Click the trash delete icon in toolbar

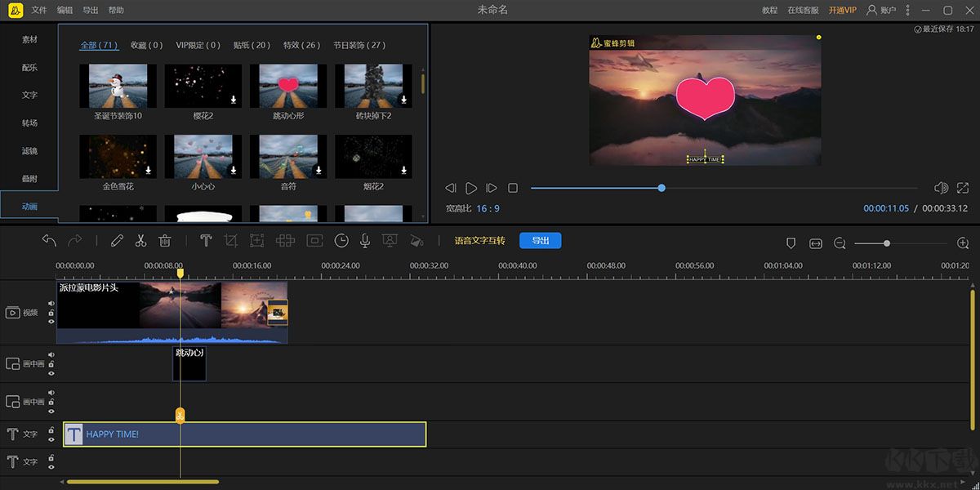(164, 241)
